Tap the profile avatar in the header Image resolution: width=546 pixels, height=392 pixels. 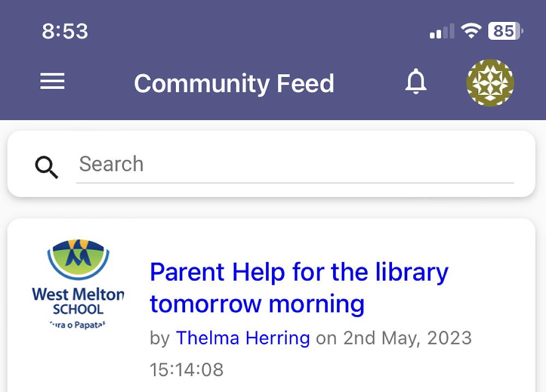coord(490,82)
